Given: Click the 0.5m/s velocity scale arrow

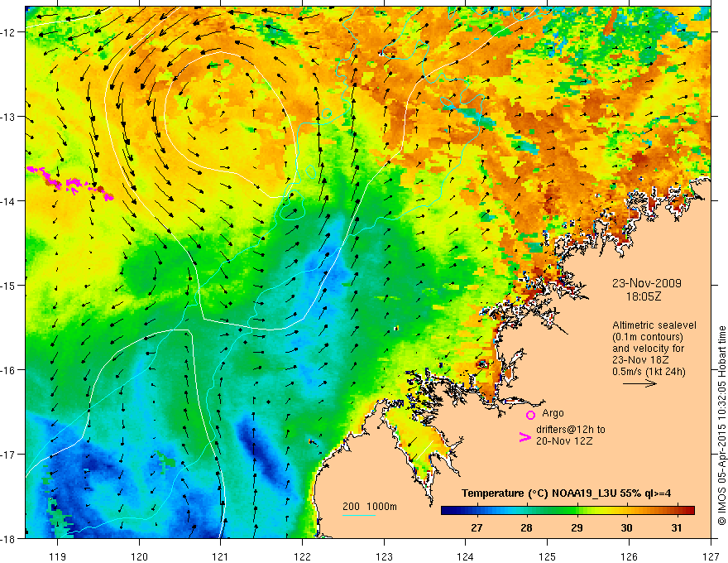Looking at the screenshot, I should coord(639,383).
